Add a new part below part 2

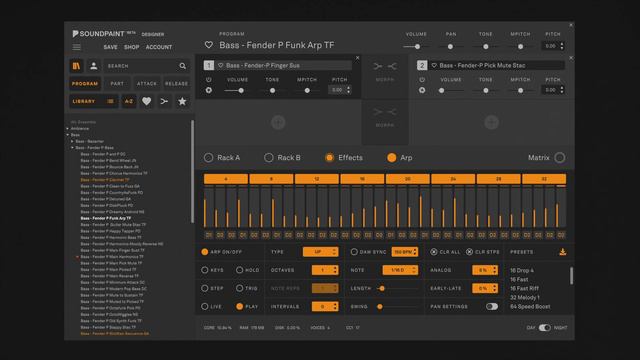click(x=491, y=122)
